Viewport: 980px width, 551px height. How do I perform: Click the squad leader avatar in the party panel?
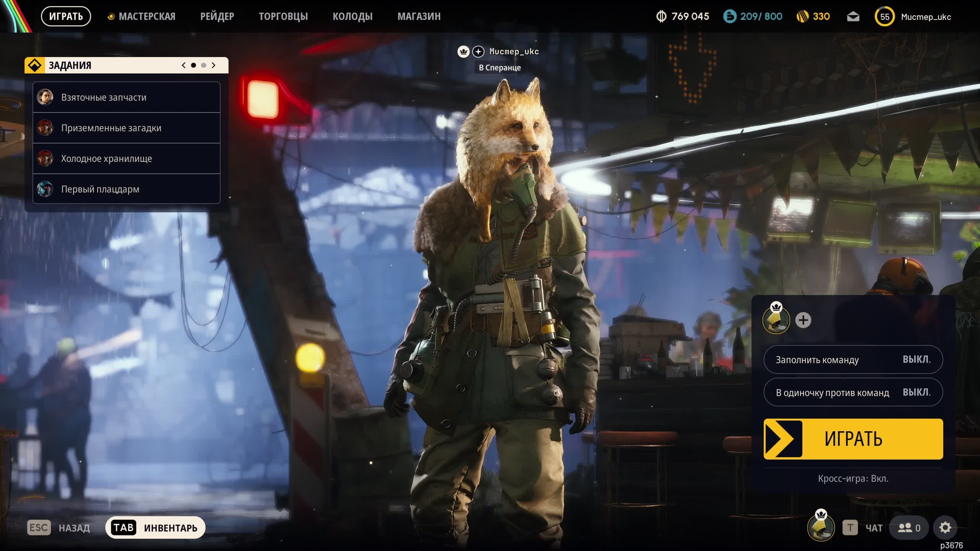[776, 320]
